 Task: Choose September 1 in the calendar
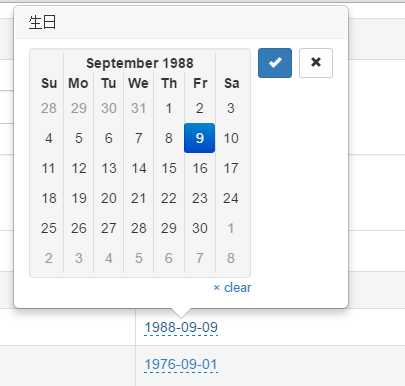[x=169, y=108]
